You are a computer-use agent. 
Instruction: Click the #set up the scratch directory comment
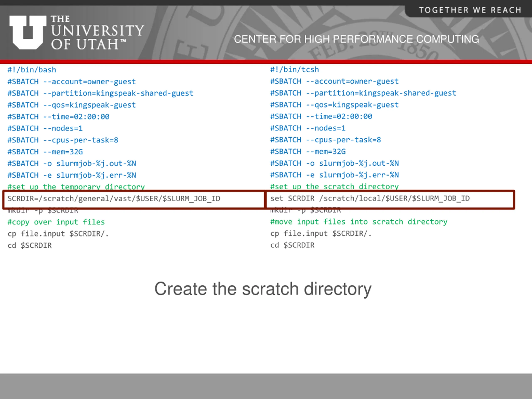(335, 187)
